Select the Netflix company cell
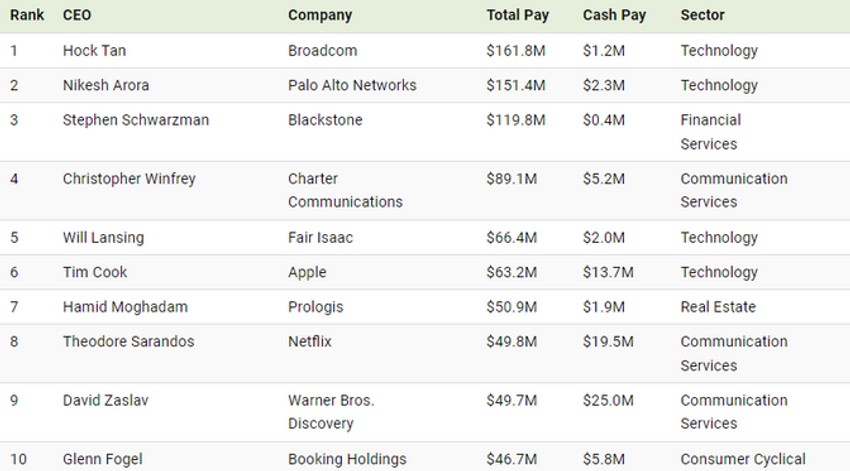Screen dimensions: 850x471 [x=310, y=342]
